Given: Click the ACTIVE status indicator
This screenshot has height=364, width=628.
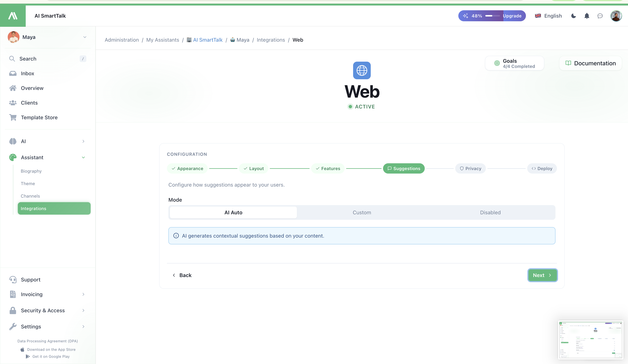Looking at the screenshot, I should (361, 107).
